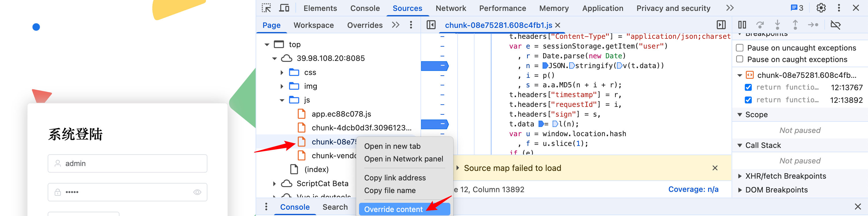This screenshot has width=868, height=216.
Task: Toggle the file navigator sidebar icon
Action: pyautogui.click(x=431, y=25)
